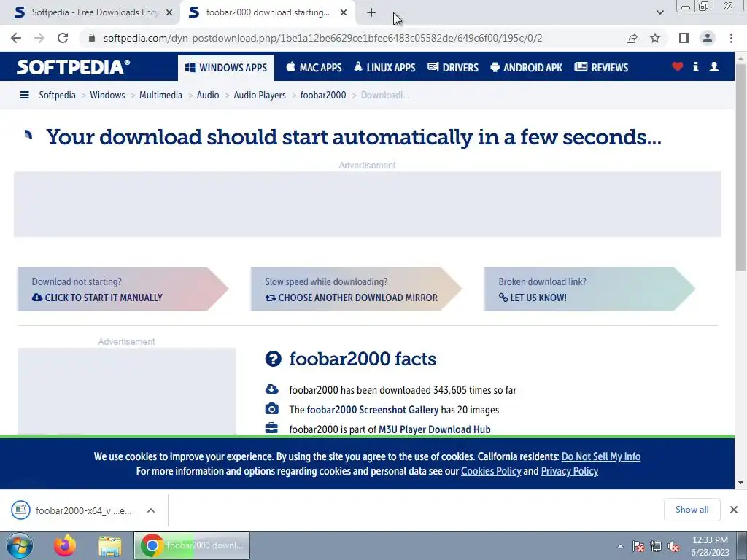
Task: Go to Windows breadcrumb link
Action: tap(107, 96)
